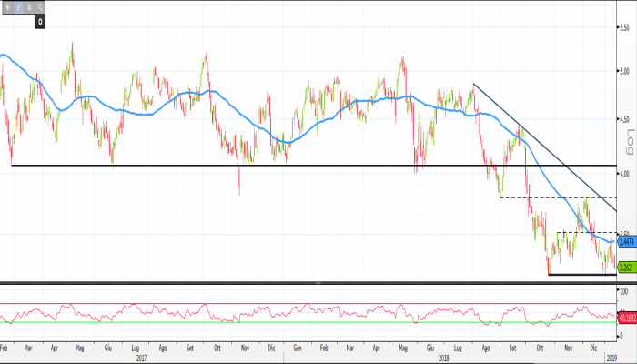Activate the pencil annotation drawing tool
637x364 pixels.
tap(20, 7)
